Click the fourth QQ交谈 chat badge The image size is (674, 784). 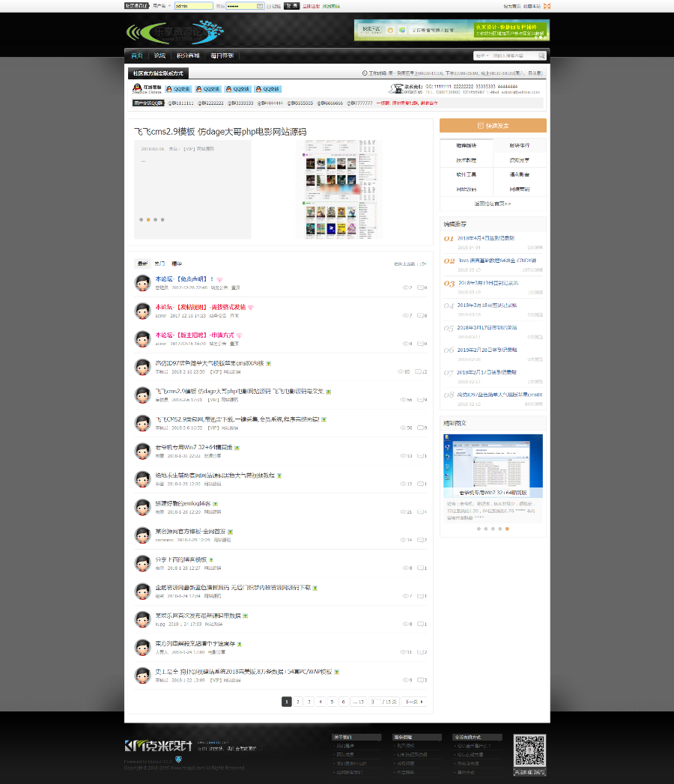[267, 89]
